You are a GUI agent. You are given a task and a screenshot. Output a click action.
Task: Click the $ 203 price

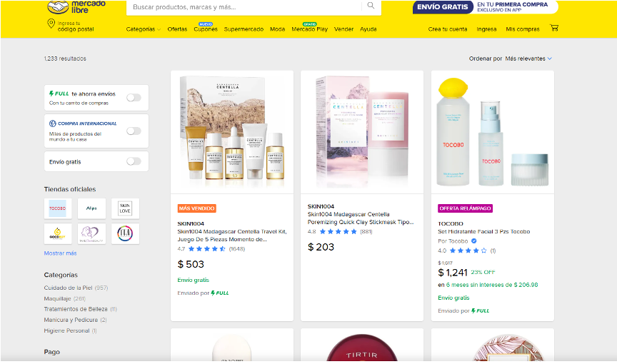pyautogui.click(x=321, y=247)
